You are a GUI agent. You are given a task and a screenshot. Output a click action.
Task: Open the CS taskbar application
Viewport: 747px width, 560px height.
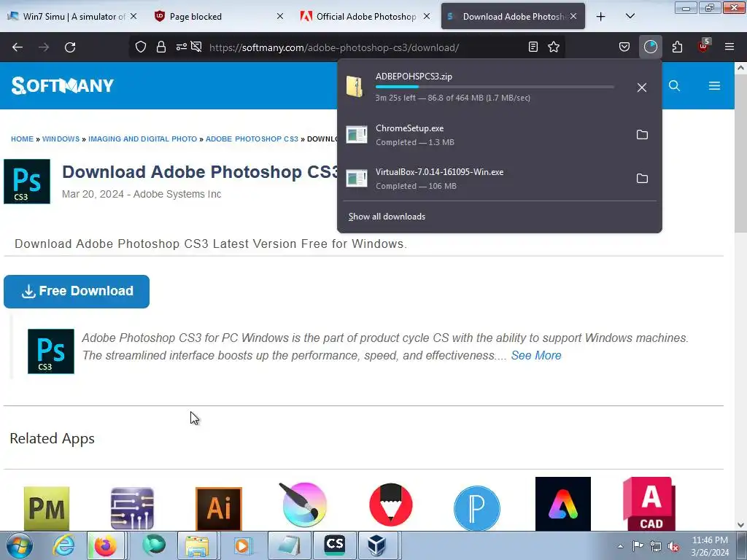pyautogui.click(x=334, y=545)
